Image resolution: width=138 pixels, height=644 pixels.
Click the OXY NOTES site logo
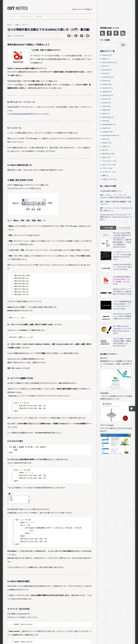click(x=18, y=8)
